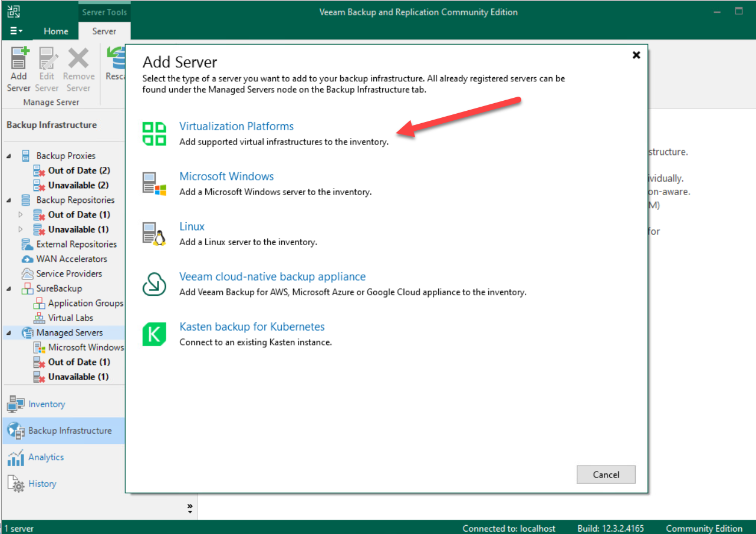The width and height of the screenshot is (756, 534).
Task: Open the Kasten backup for Kubernetes link
Action: (x=252, y=326)
